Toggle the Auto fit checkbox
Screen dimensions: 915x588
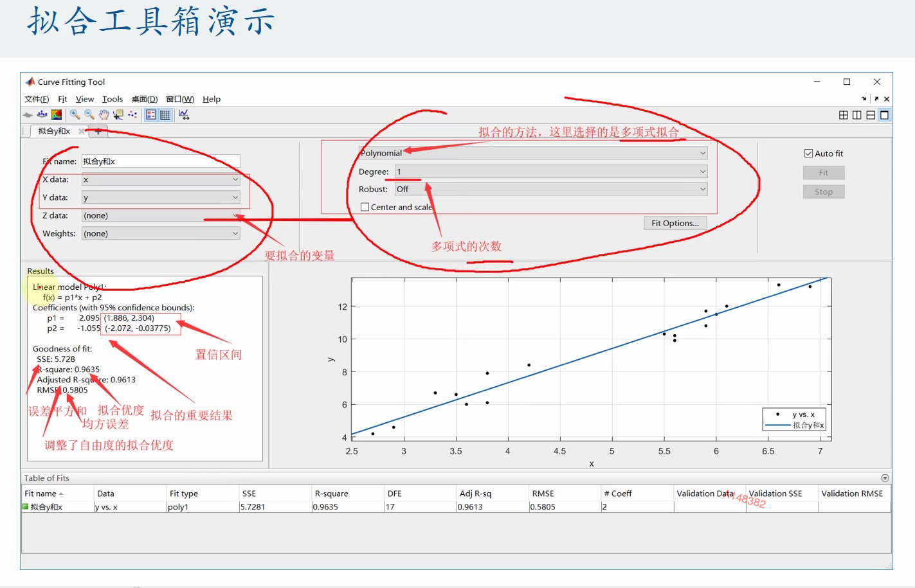[808, 154]
